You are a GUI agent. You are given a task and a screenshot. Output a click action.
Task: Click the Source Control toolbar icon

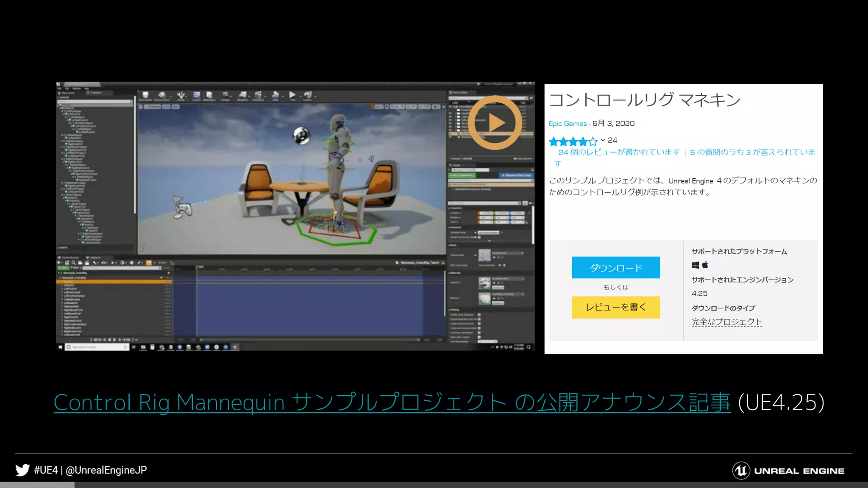point(161,96)
